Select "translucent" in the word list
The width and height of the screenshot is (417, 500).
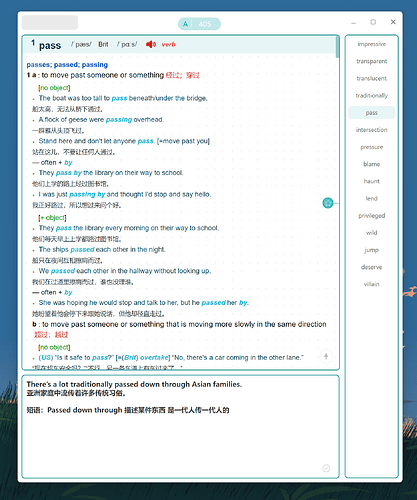[371, 78]
